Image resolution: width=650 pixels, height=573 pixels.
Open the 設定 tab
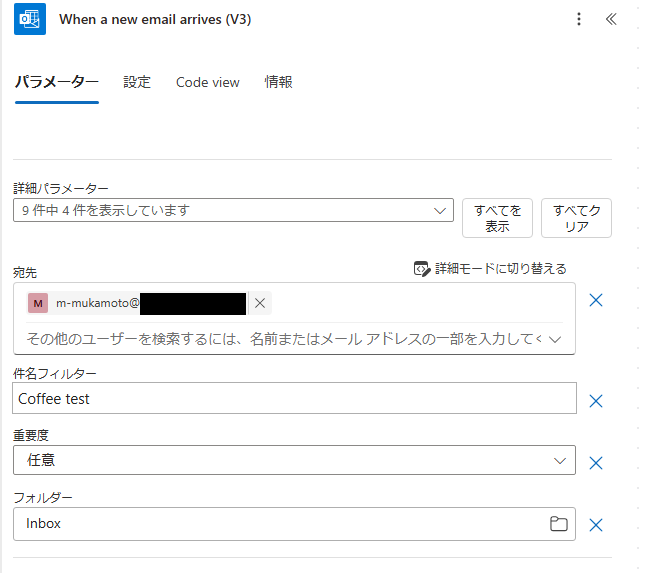tap(137, 82)
